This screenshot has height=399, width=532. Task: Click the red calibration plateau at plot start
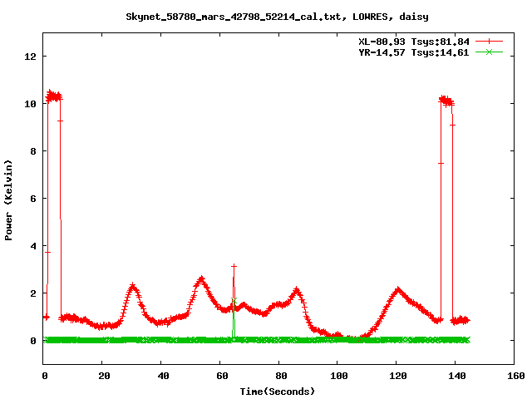coord(53,96)
